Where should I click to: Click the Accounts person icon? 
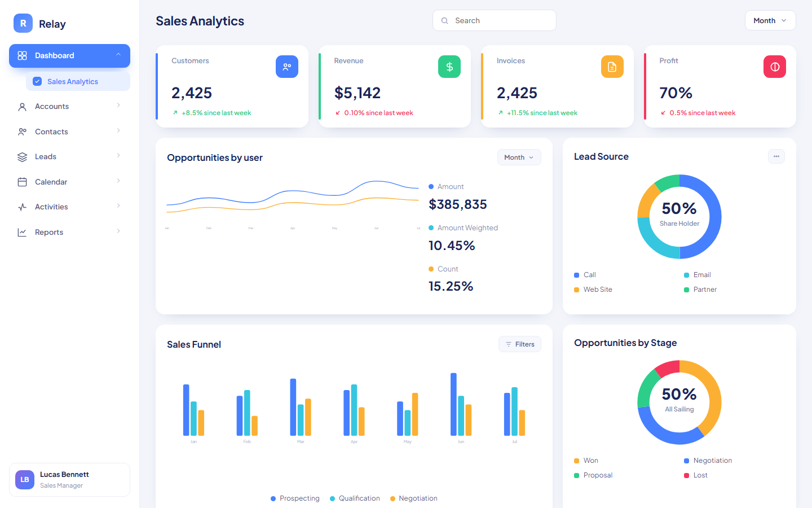pos(23,107)
